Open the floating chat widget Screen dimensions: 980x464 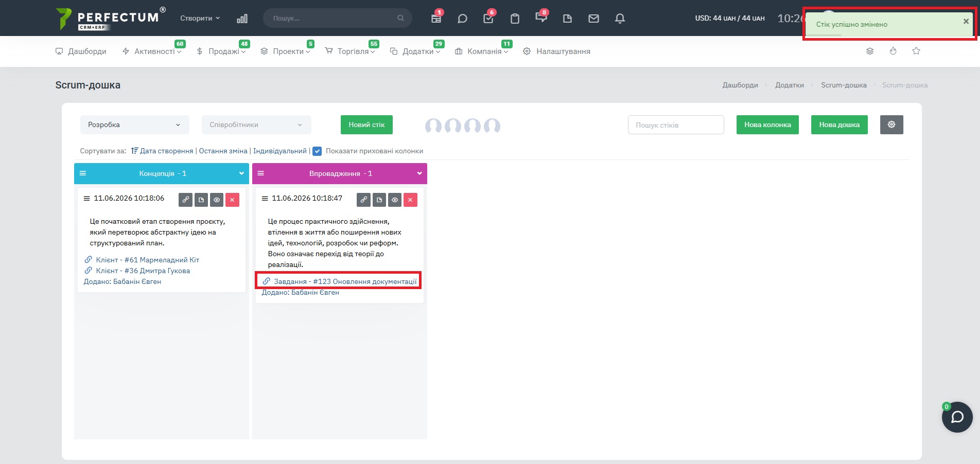coord(957,417)
